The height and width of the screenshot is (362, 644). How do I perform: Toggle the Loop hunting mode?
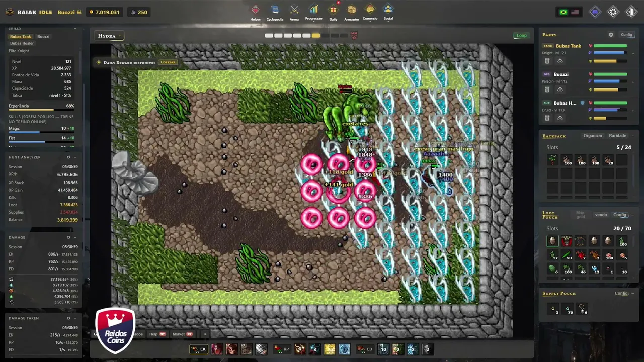click(521, 35)
